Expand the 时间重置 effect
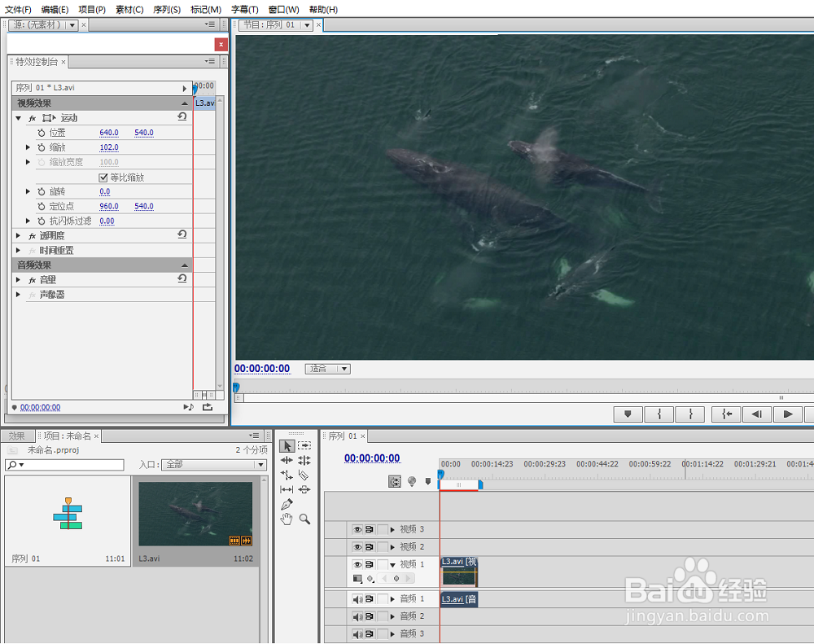Screen dimensions: 814x644 (18, 250)
